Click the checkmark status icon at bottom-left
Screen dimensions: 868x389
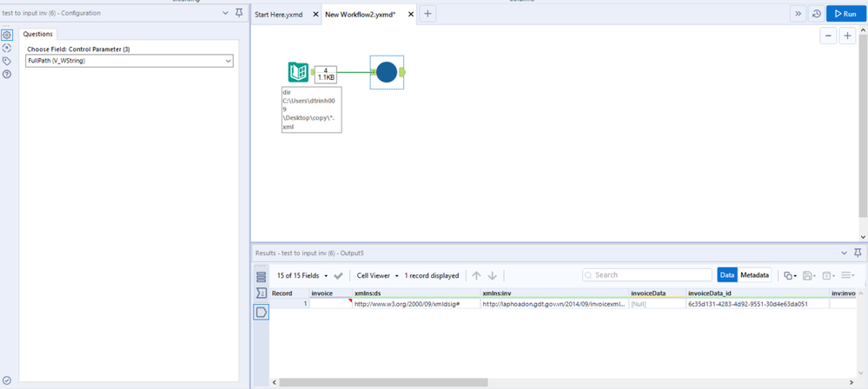coord(7,380)
